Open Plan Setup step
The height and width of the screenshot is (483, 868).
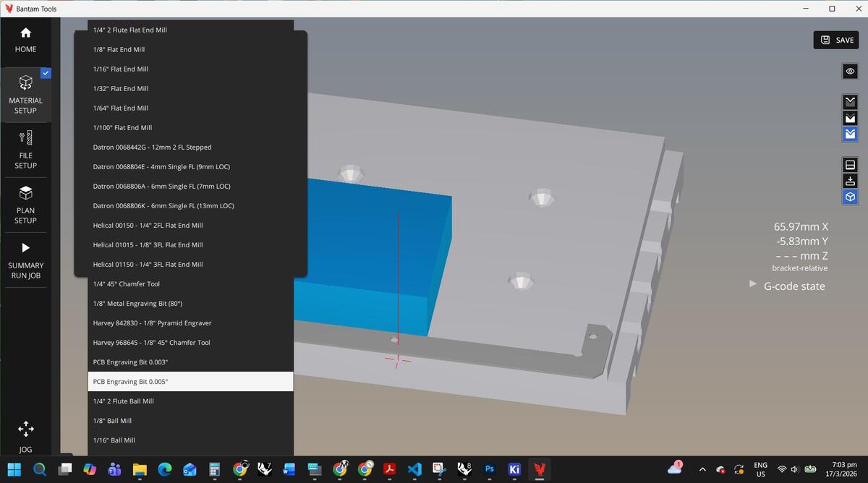pos(25,205)
